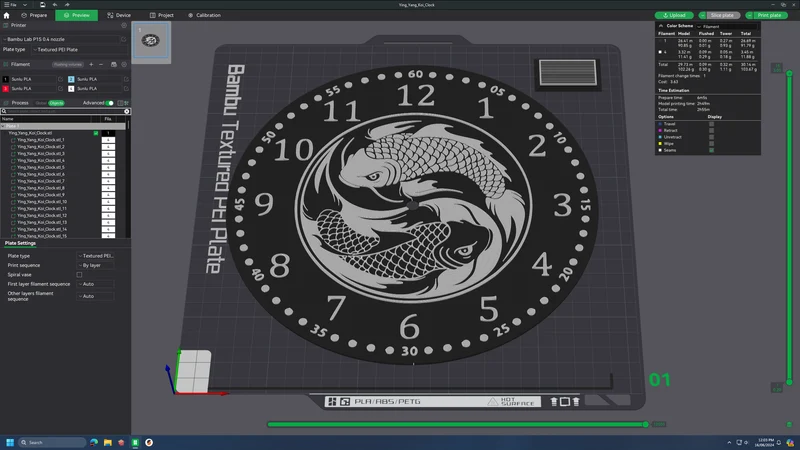Add a filament with the plus icon

click(91, 64)
